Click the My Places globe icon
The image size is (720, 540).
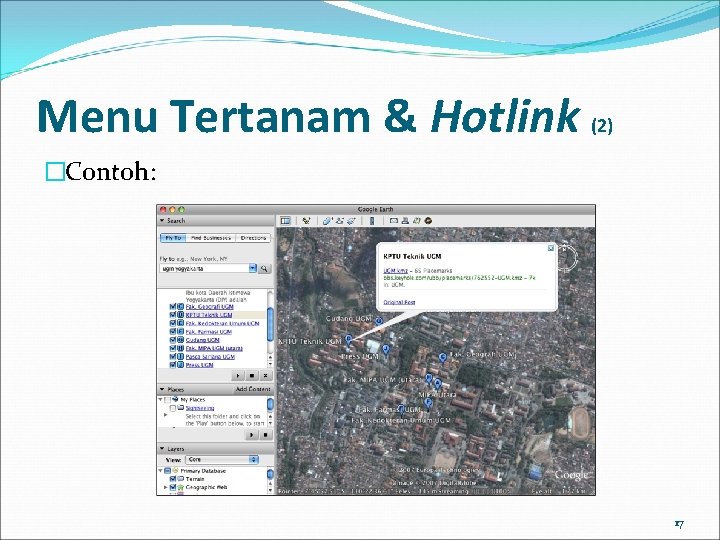click(x=175, y=399)
